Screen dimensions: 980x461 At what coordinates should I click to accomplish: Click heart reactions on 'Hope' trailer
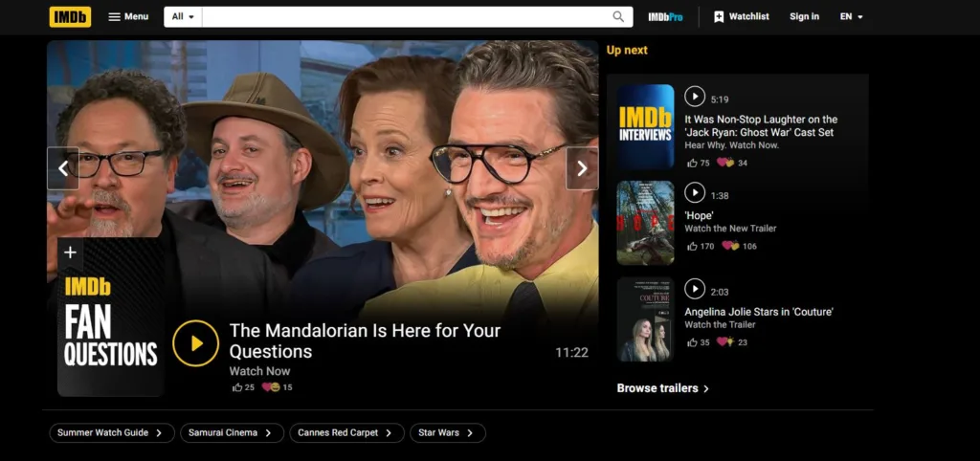coord(730,246)
